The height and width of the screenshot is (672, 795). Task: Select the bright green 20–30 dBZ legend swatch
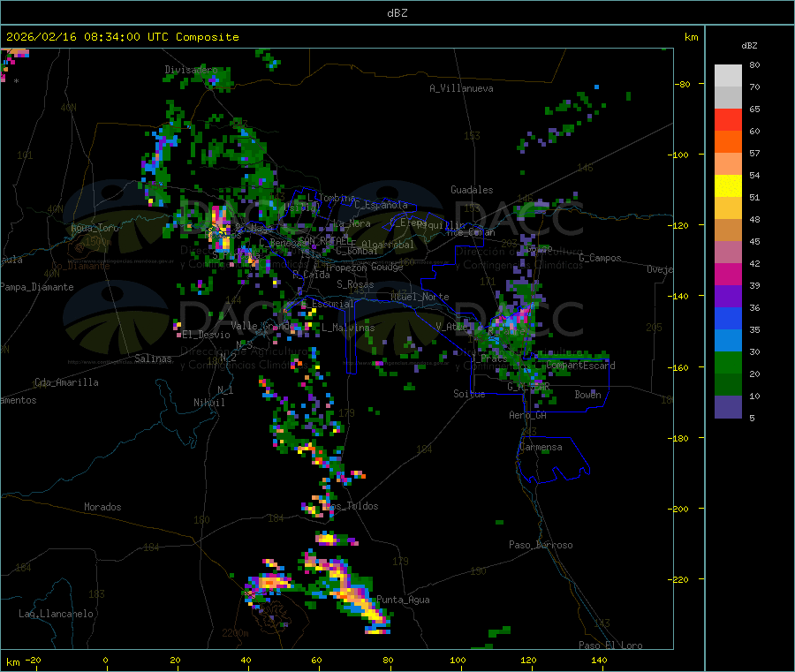pos(728,363)
